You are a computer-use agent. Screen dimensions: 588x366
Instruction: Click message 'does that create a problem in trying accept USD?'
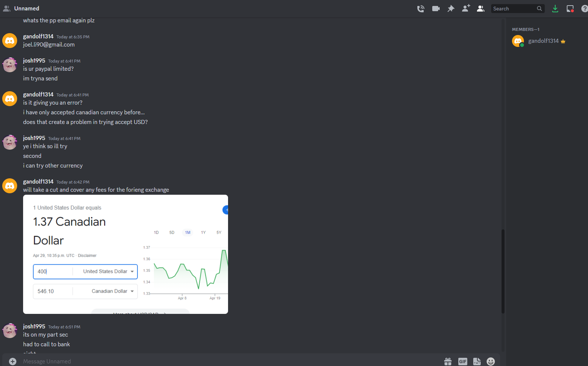85,122
